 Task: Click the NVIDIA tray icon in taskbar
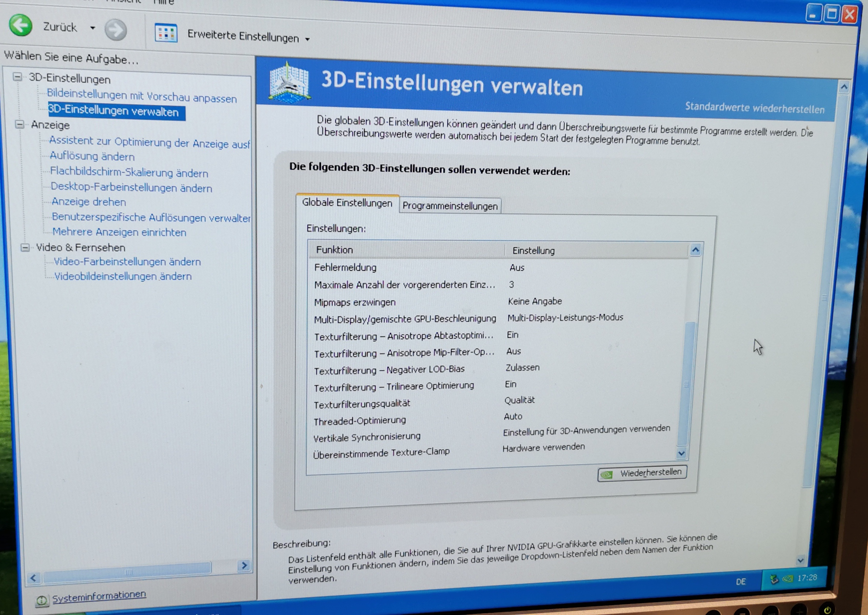[787, 579]
